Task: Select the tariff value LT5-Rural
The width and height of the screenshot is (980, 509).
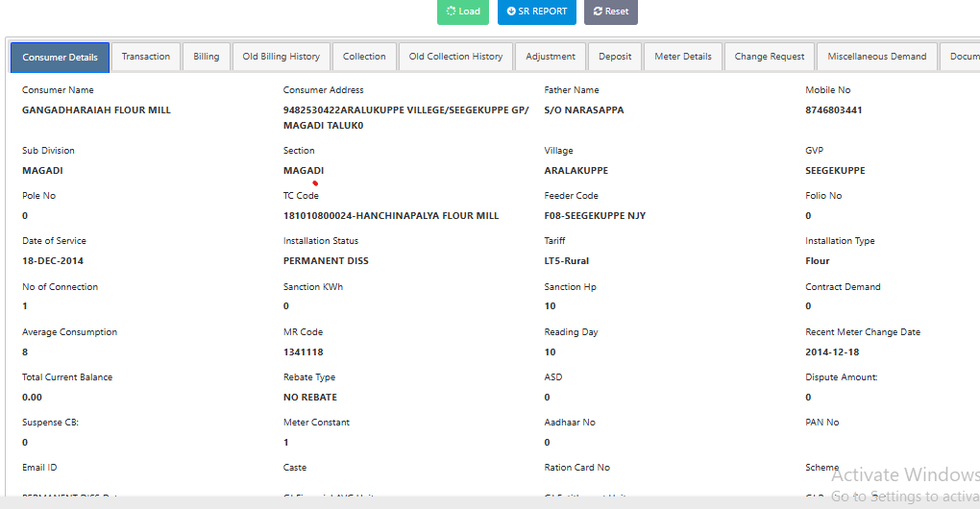Action: (566, 261)
